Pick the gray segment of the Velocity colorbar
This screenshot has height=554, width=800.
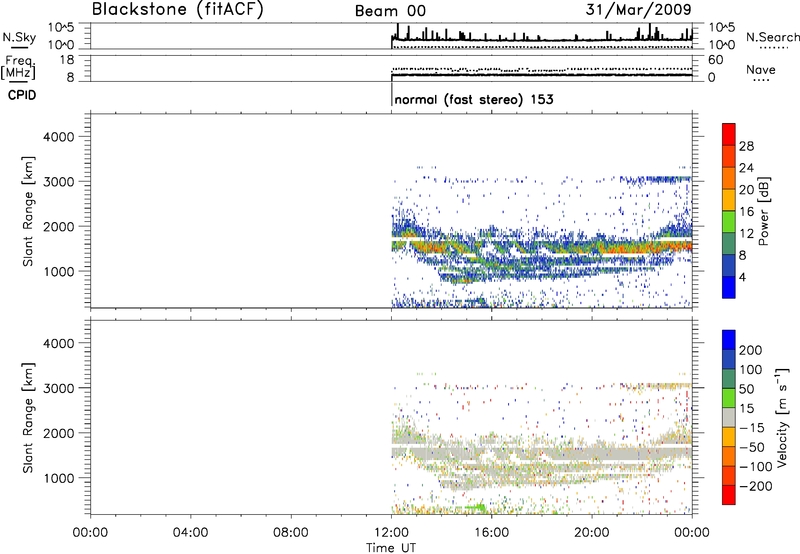tap(729, 418)
